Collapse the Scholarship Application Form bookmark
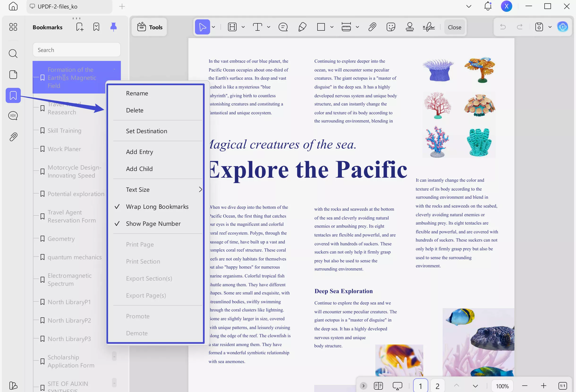This screenshot has height=392, width=576. tap(114, 356)
